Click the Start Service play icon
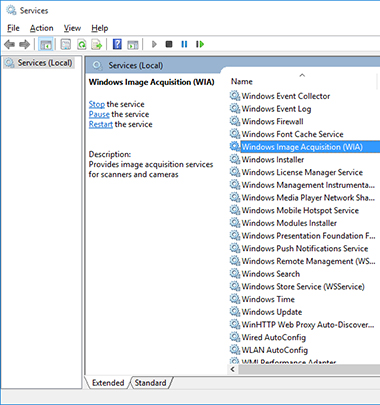 (154, 44)
